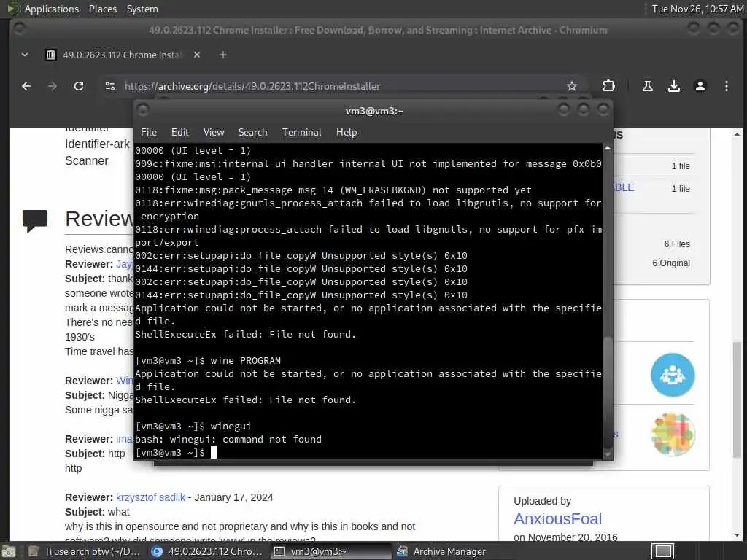Click the '6 Files' download text
The image size is (747, 560).
point(677,244)
